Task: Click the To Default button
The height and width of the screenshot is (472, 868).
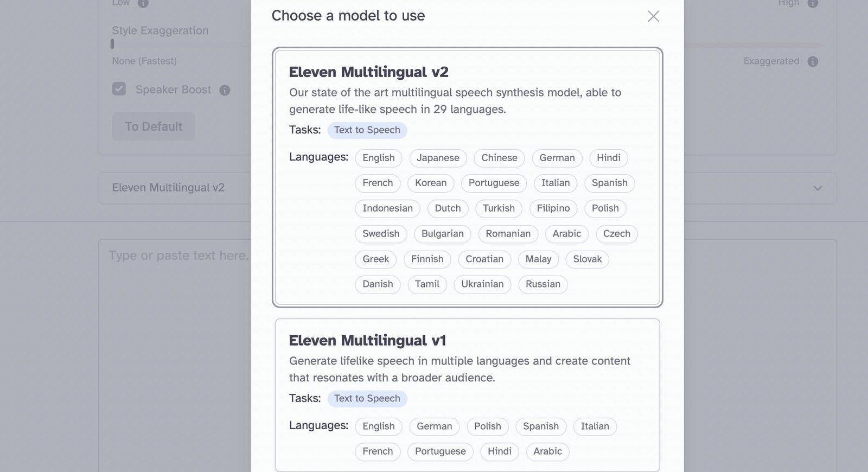Action: [x=154, y=126]
